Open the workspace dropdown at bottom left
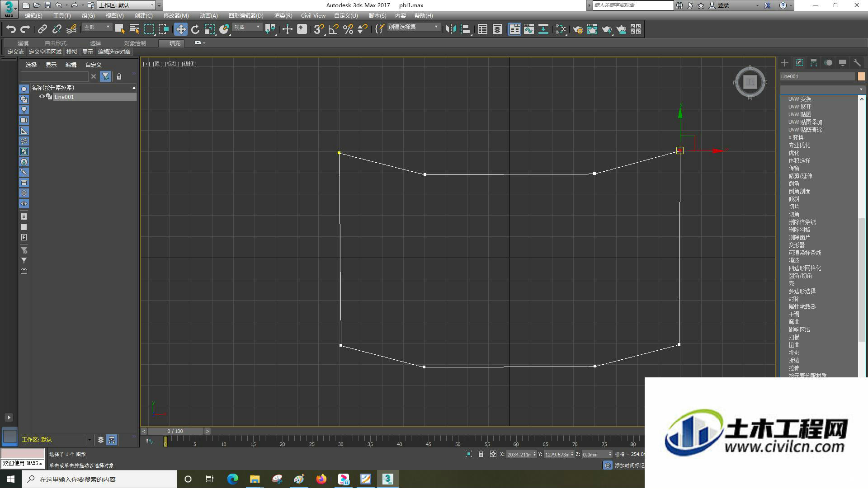Screen dimensions: 868x489 click(57, 440)
